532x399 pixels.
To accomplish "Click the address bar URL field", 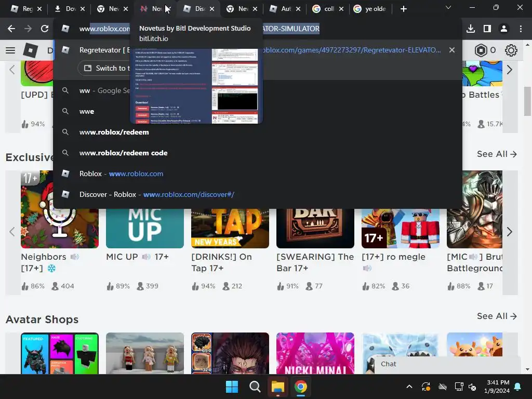I will point(258,29).
